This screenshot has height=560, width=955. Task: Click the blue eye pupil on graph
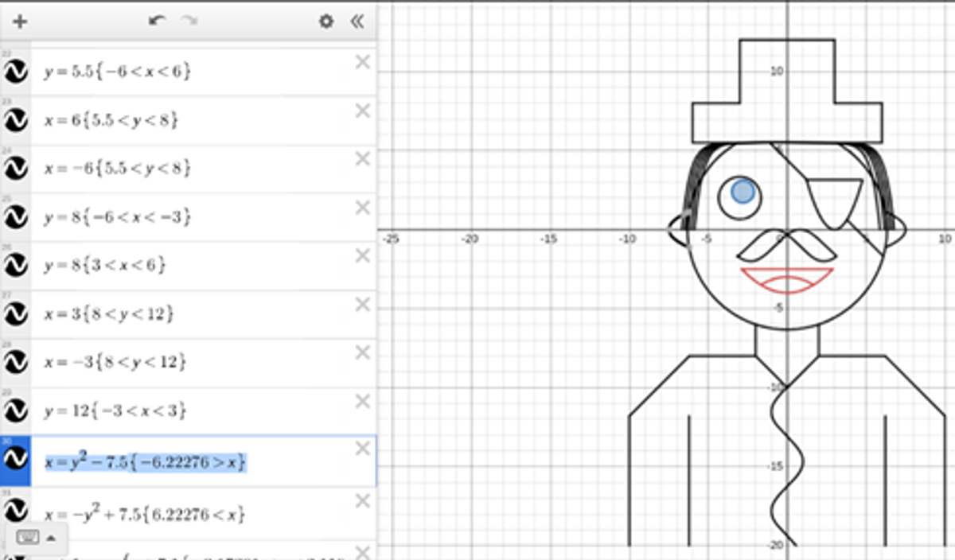click(x=743, y=192)
